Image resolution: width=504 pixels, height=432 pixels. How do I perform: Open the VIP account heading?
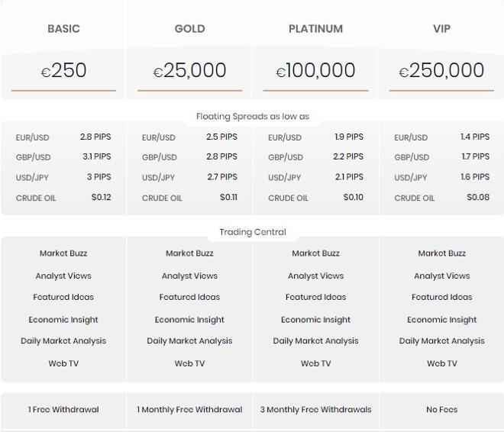coord(441,29)
